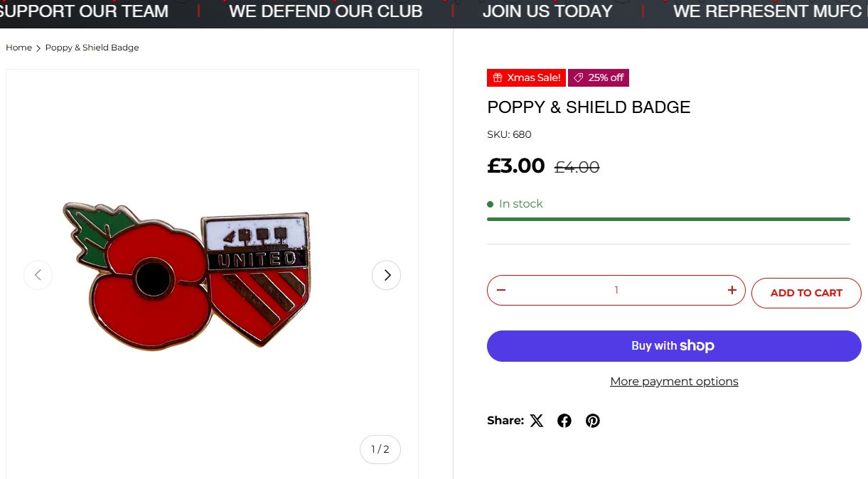Decrease quantity with the minus icon
This screenshot has width=868, height=479.
(501, 290)
